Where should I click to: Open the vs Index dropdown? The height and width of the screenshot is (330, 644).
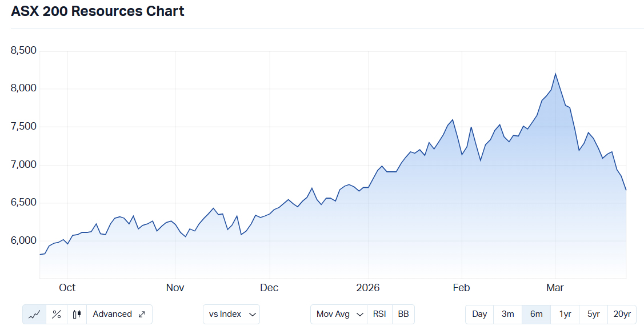click(x=231, y=314)
